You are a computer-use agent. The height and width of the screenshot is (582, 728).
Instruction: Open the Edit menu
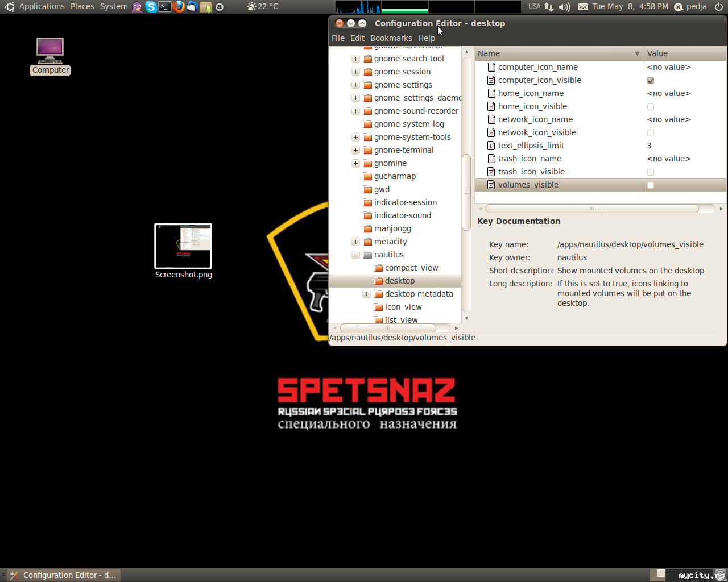coord(357,38)
